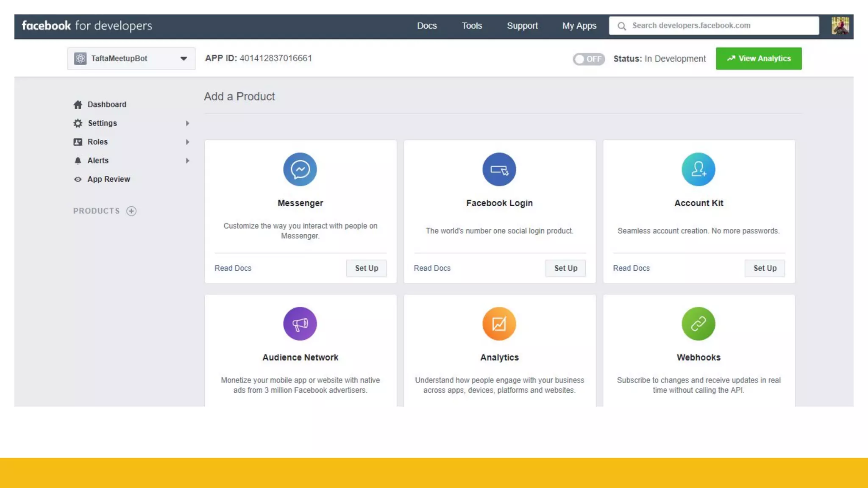Click the Webhooks card title
Image resolution: width=868 pixels, height=488 pixels.
pyautogui.click(x=698, y=358)
